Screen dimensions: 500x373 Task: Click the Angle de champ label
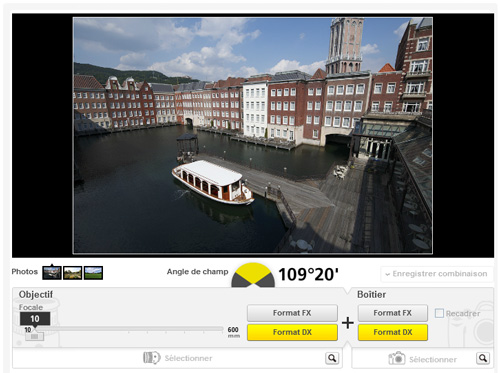pos(197,272)
